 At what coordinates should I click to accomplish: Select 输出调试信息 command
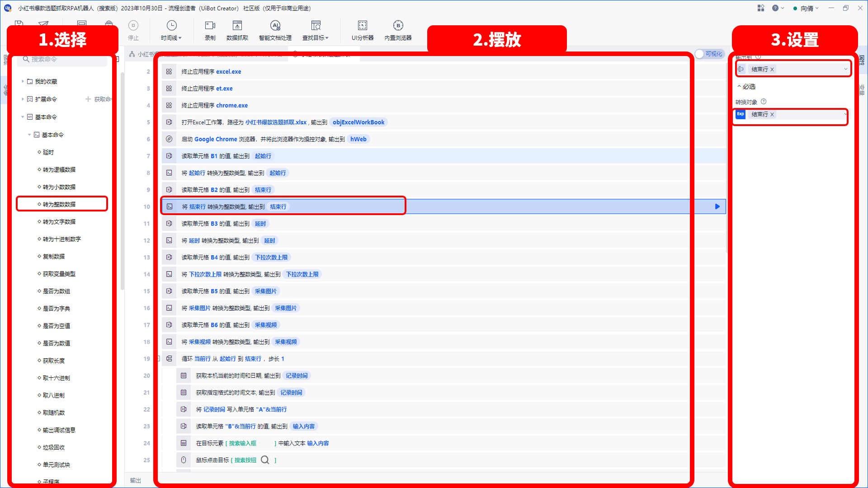point(59,430)
